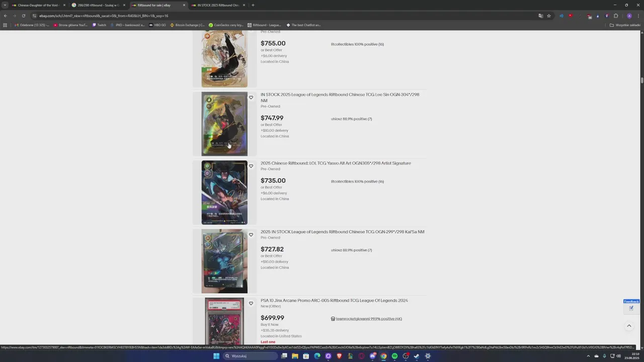Viewport: 644px width, 362px height.
Task: Toggle watch heart on Yasuo Alt Art listing
Action: pyautogui.click(x=251, y=166)
